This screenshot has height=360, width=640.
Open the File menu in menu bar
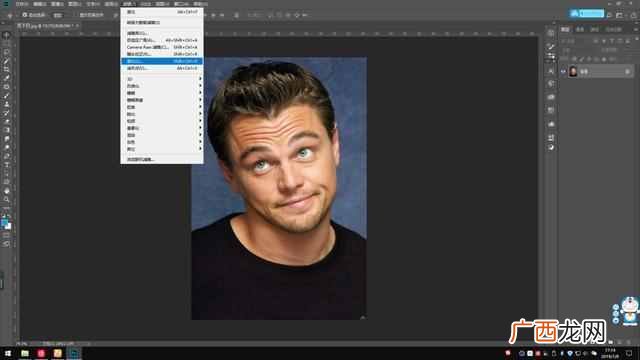[x=22, y=4]
